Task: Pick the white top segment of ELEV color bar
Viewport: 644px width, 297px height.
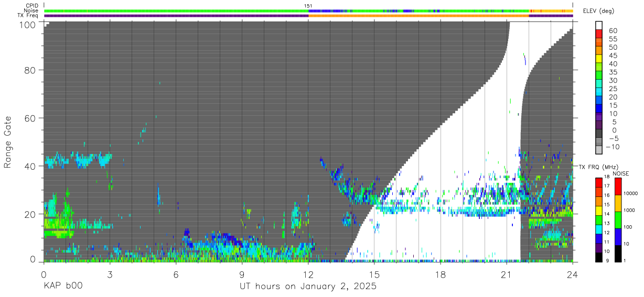Action: click(599, 25)
